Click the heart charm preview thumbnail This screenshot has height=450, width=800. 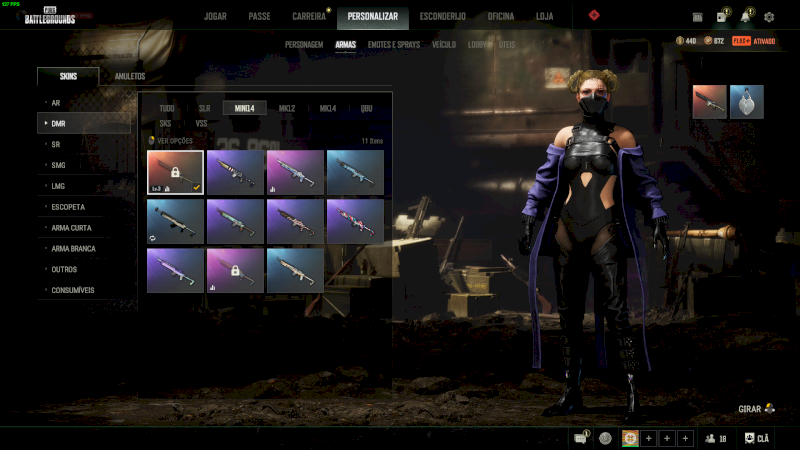pyautogui.click(x=746, y=102)
